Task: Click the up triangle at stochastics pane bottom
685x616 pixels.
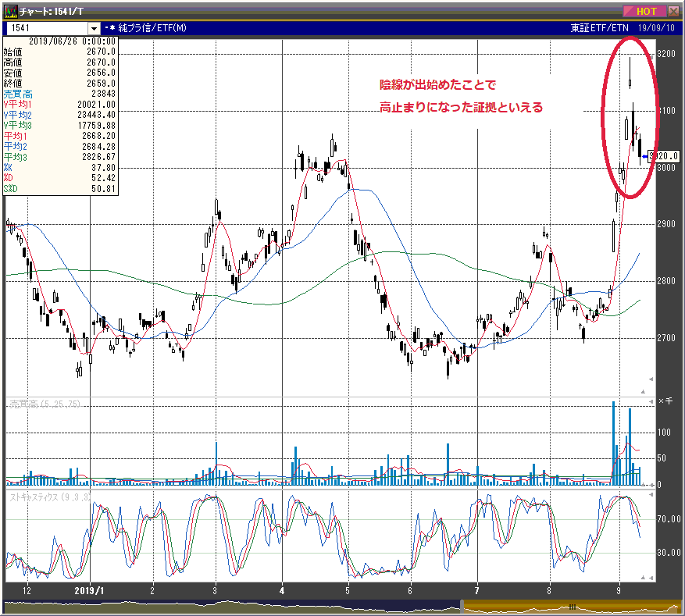Action: pos(643,578)
